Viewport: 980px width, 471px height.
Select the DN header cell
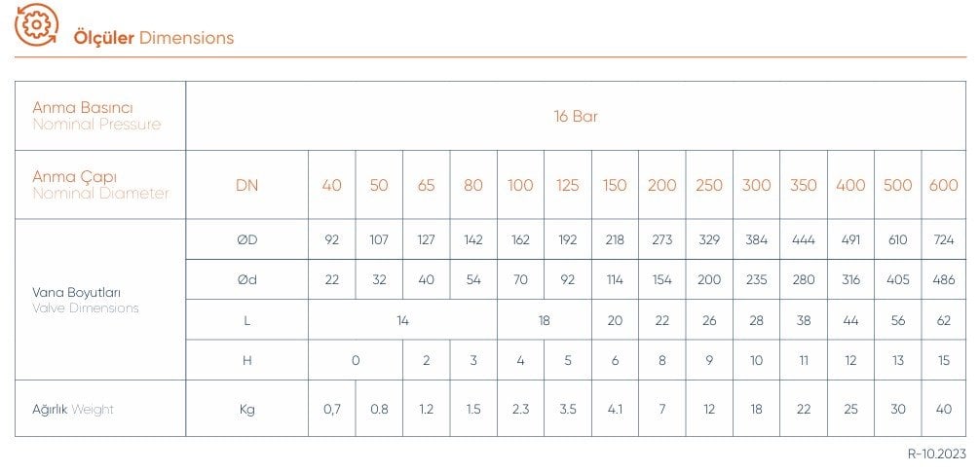click(246, 186)
